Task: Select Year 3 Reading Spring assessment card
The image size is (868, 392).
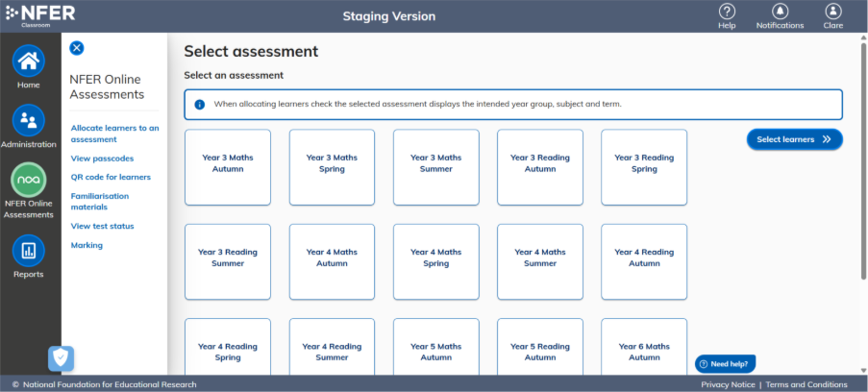Action: click(644, 167)
